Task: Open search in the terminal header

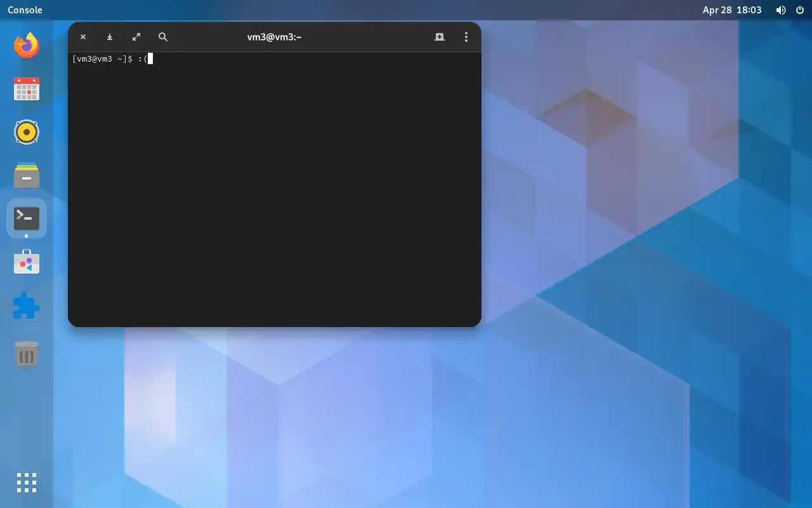Action: [163, 37]
